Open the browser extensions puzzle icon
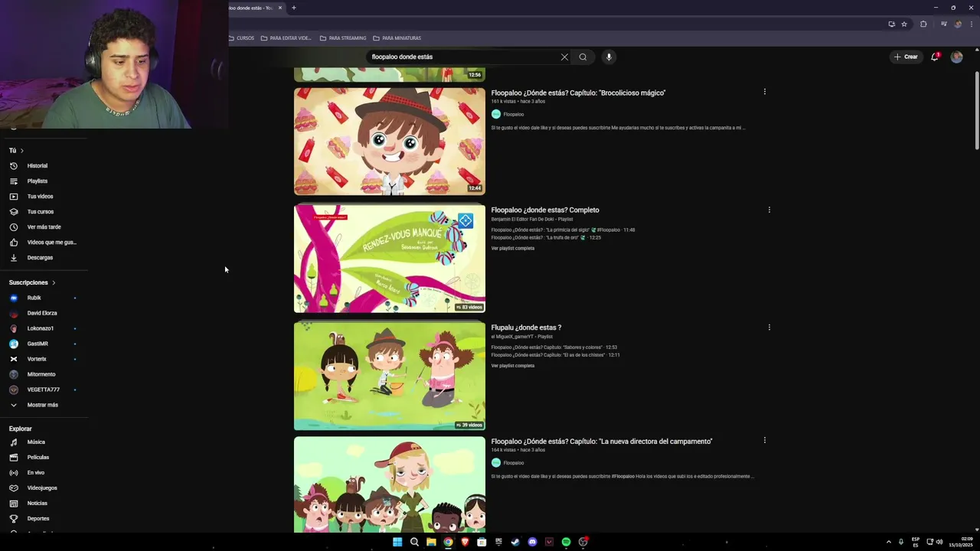Image resolution: width=980 pixels, height=551 pixels. click(x=923, y=24)
